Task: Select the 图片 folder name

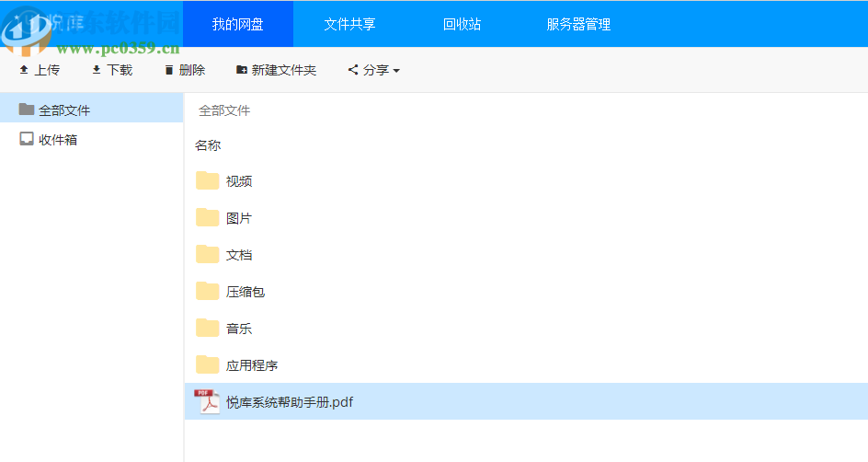Action: click(239, 218)
